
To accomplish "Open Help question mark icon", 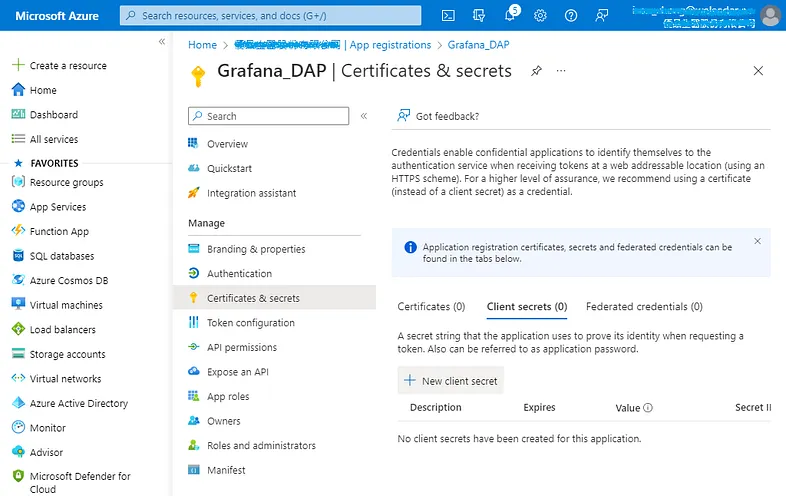I will click(570, 16).
